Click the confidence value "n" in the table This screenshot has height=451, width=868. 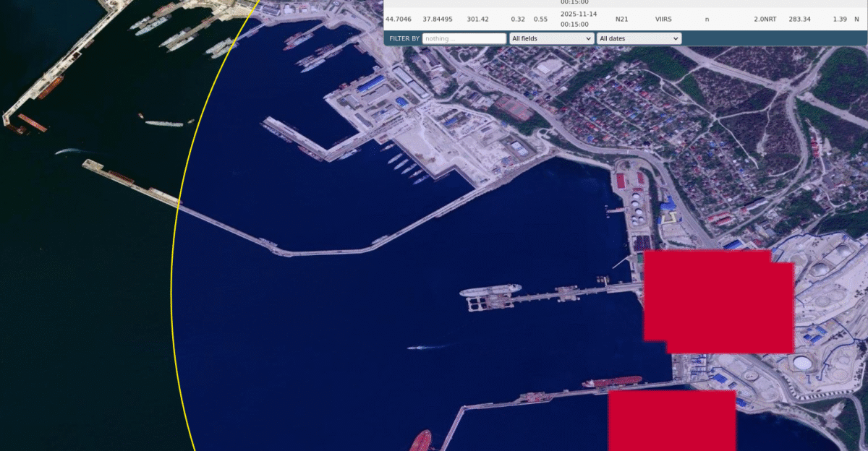coord(707,19)
